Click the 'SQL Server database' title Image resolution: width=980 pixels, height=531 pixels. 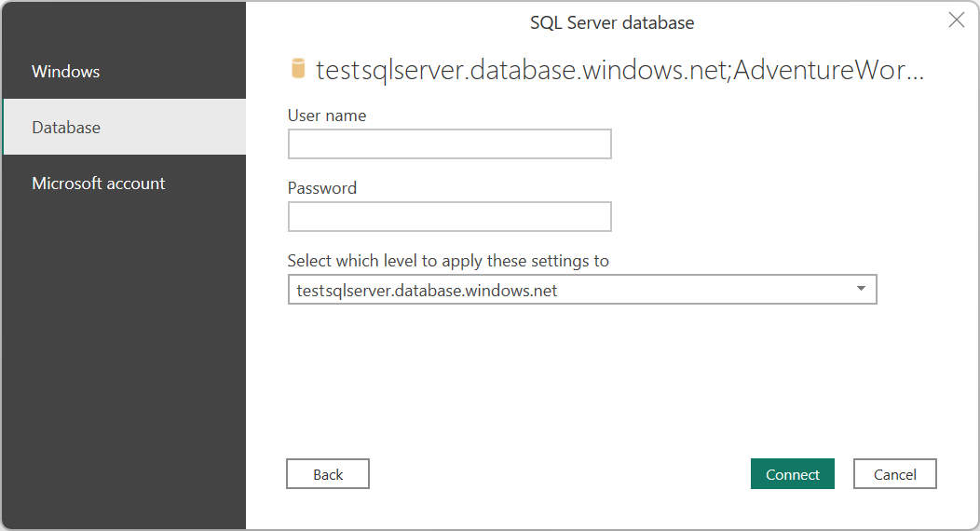612,22
